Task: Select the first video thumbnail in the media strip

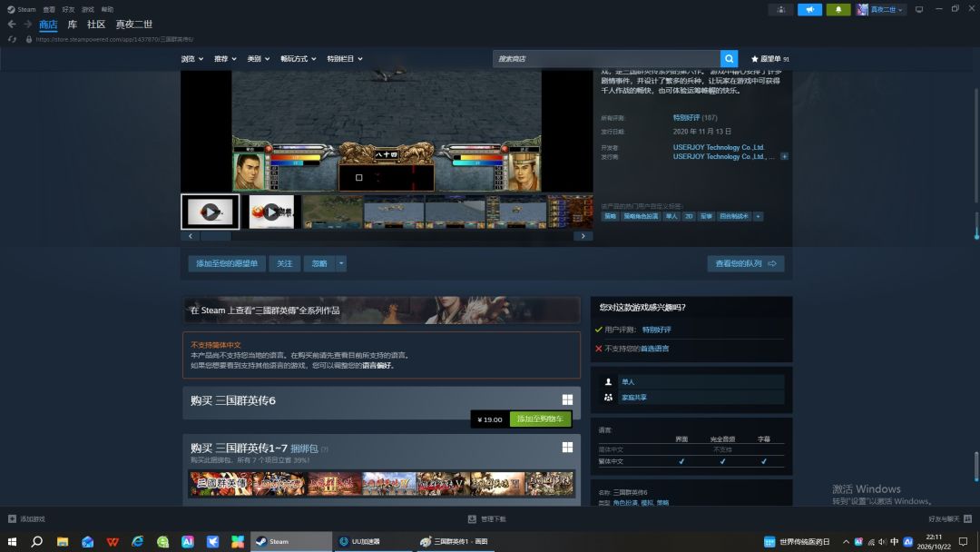Action: (210, 212)
